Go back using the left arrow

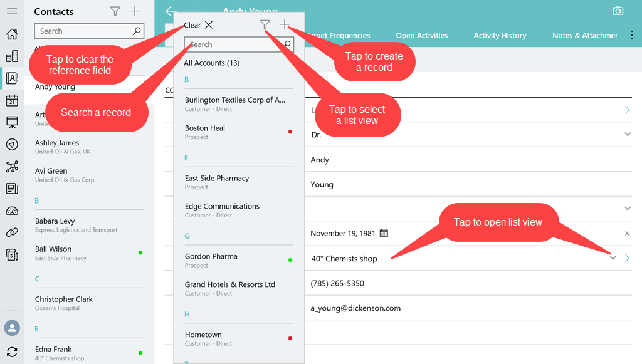click(x=170, y=11)
